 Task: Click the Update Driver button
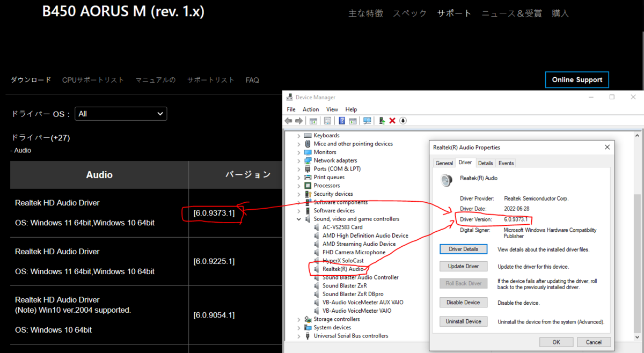coord(464,266)
